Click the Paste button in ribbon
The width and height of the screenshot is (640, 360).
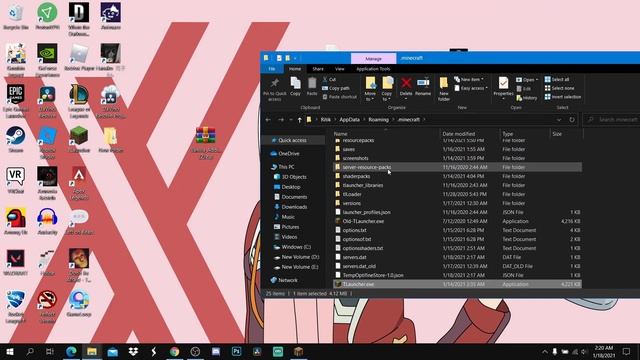(x=312, y=87)
